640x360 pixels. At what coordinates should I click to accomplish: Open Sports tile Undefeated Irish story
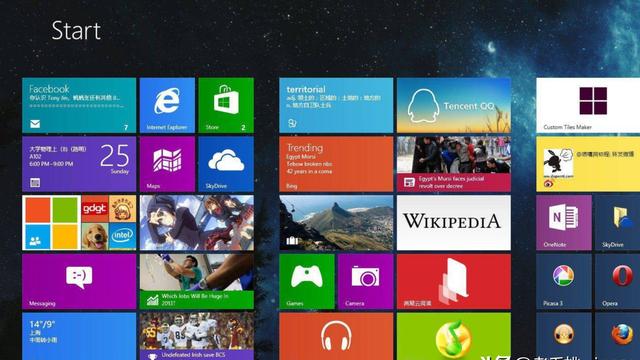(x=197, y=336)
